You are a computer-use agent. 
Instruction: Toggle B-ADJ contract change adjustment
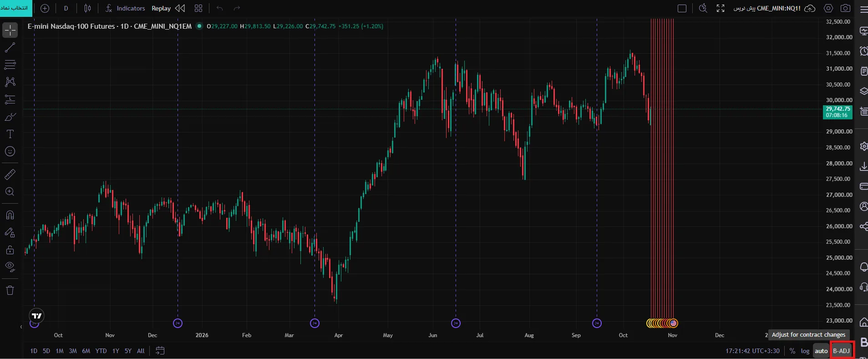[x=842, y=351]
